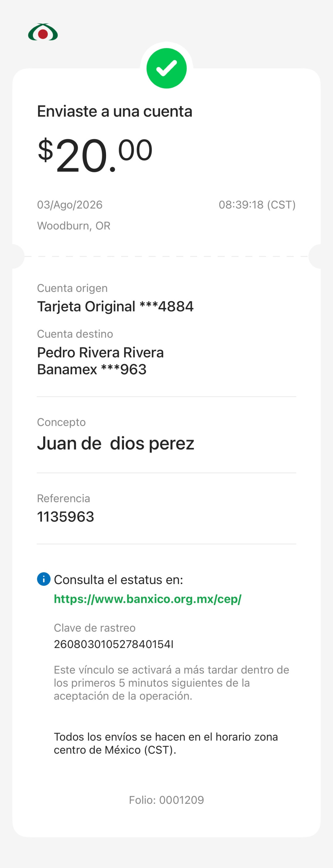Tap the Cuenta destino label
The height and width of the screenshot is (868, 333).
tap(75, 334)
